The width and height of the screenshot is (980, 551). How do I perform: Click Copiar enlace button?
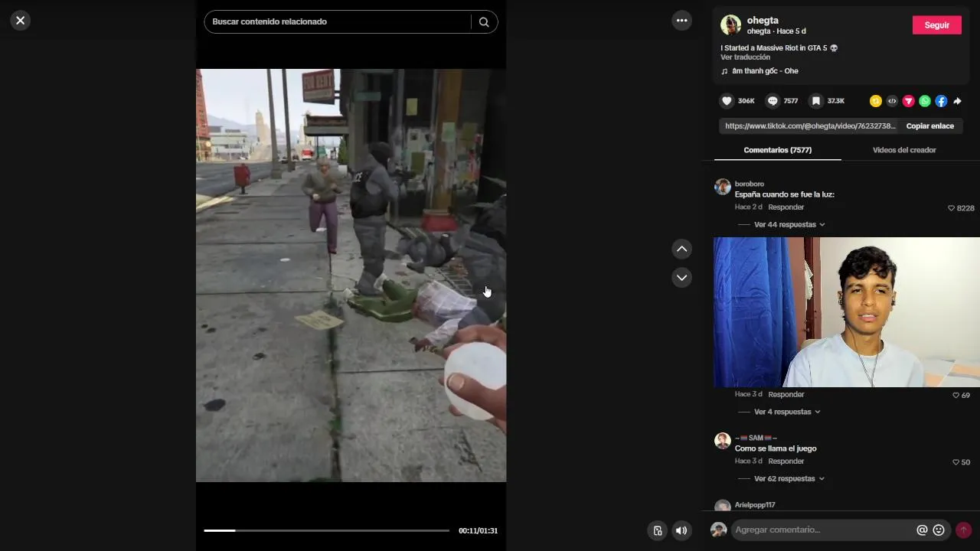pos(930,126)
